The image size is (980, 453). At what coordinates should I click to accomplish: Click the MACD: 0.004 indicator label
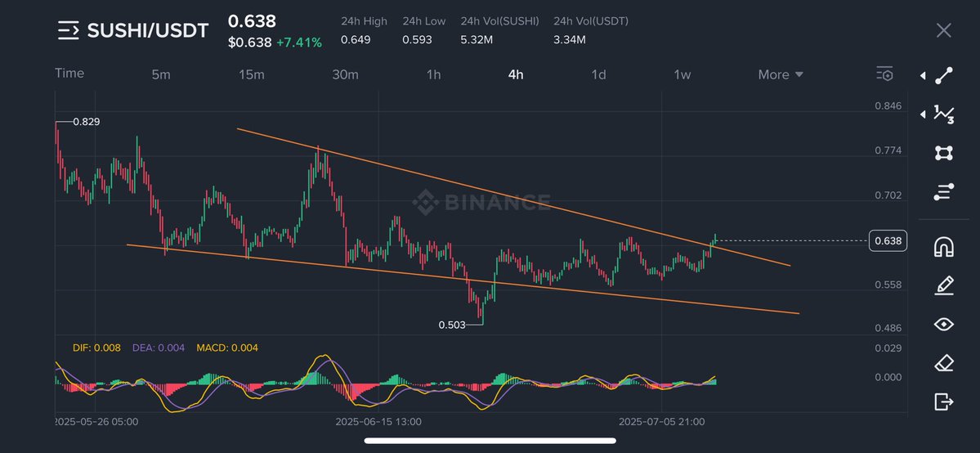click(x=227, y=348)
